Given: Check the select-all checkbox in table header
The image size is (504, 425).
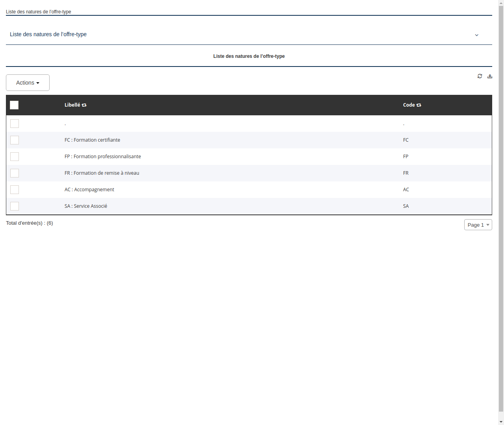Looking at the screenshot, I should [14, 105].
